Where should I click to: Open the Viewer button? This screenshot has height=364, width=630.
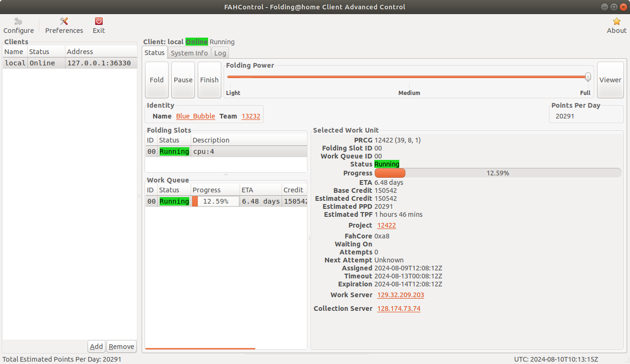click(x=610, y=80)
